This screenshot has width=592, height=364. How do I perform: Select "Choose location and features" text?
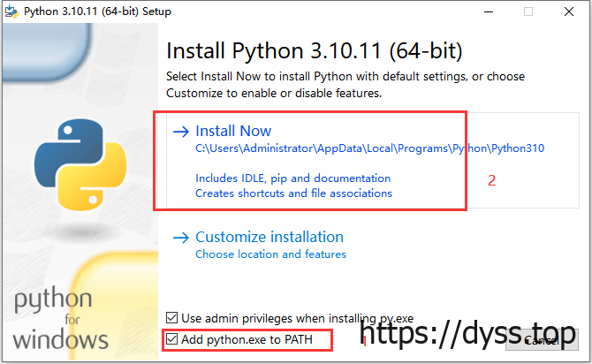coord(270,254)
